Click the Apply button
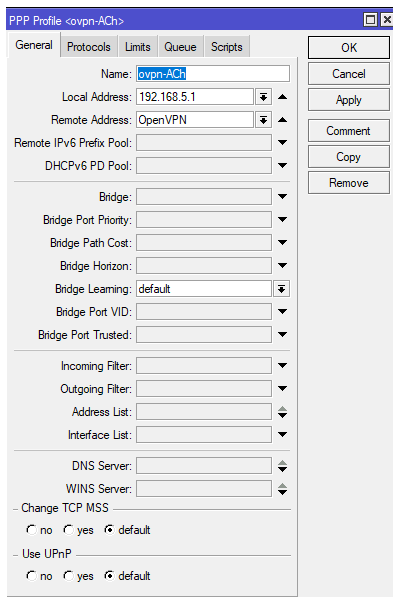The image size is (402, 597). [349, 100]
